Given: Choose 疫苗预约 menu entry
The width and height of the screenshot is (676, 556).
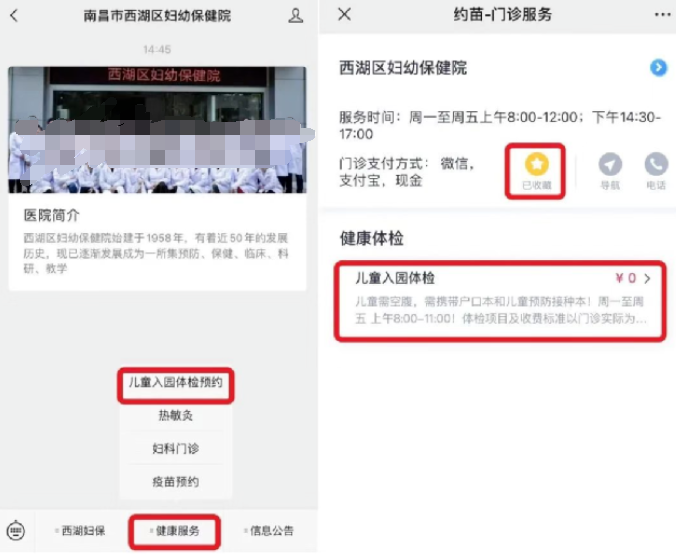Looking at the screenshot, I should (x=175, y=481).
